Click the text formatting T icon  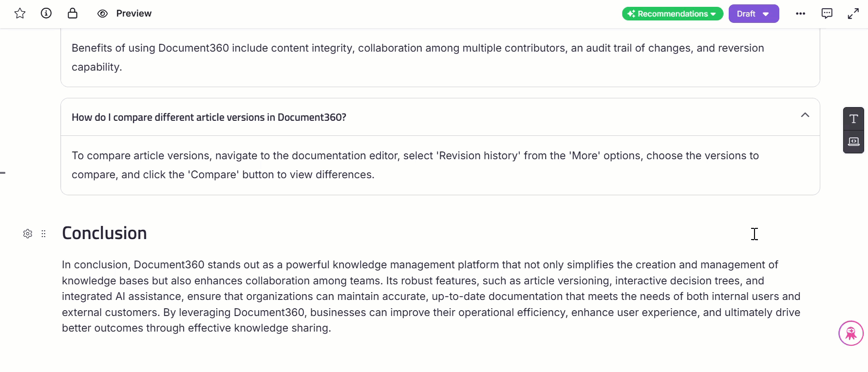tap(853, 119)
